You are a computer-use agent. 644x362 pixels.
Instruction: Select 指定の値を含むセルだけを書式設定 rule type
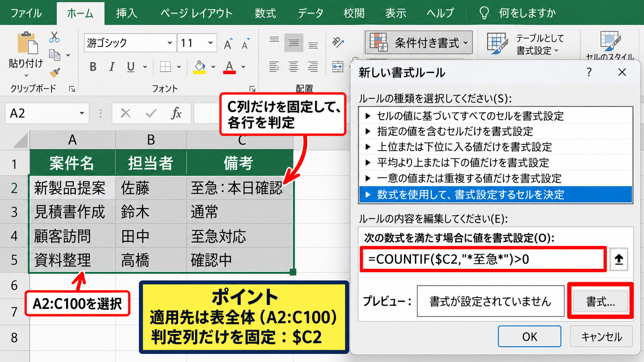point(496,131)
